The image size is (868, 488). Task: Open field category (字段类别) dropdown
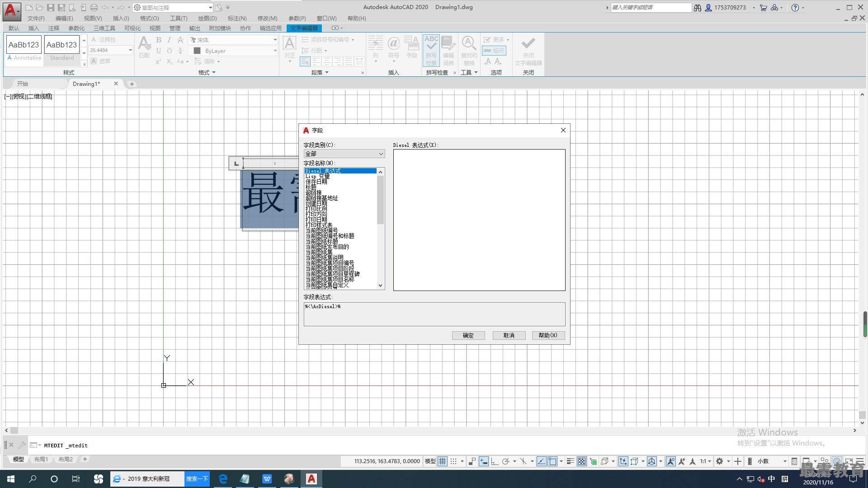[x=344, y=154]
